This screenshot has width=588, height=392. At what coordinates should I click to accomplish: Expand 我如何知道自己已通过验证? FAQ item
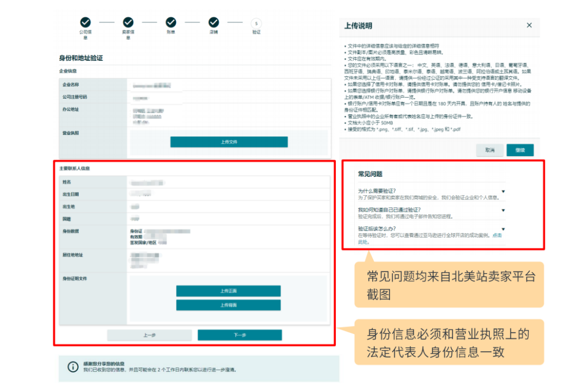503,210
